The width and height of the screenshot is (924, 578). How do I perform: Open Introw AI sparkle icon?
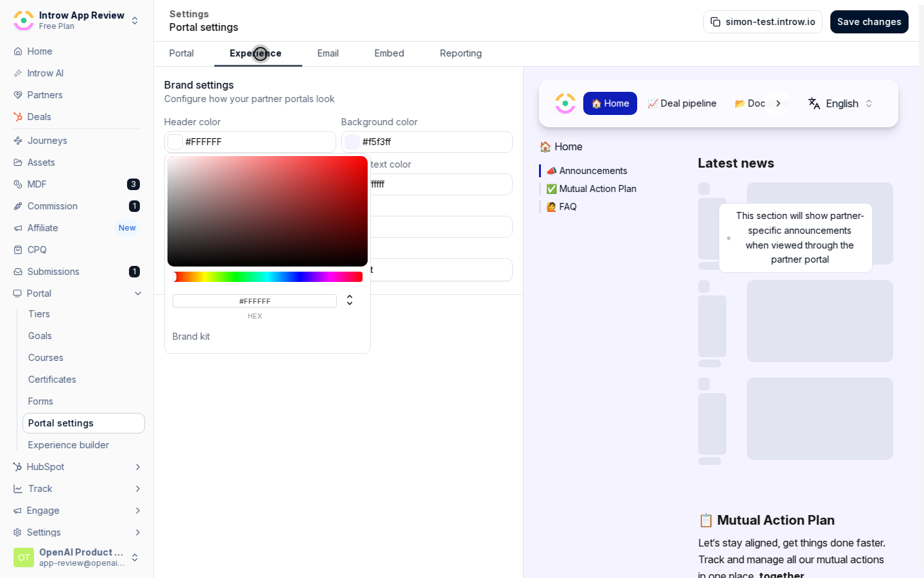point(18,73)
